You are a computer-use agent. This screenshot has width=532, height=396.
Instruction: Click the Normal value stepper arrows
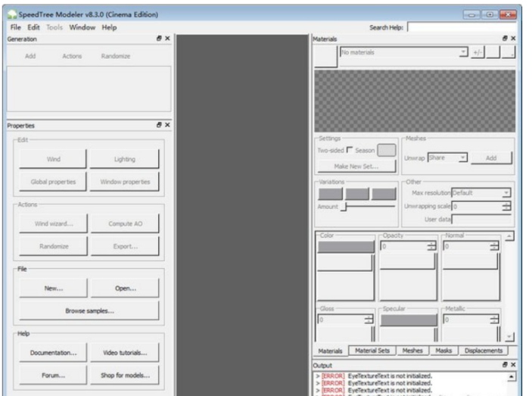(x=494, y=246)
